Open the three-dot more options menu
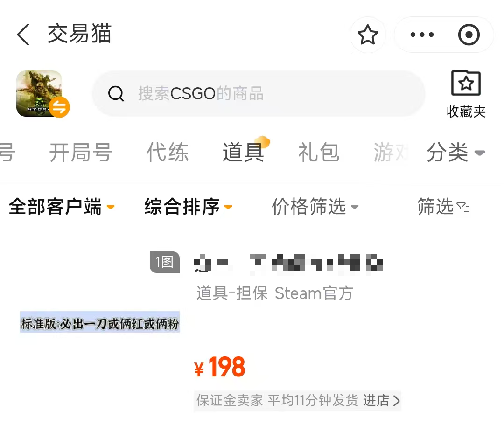 422,35
